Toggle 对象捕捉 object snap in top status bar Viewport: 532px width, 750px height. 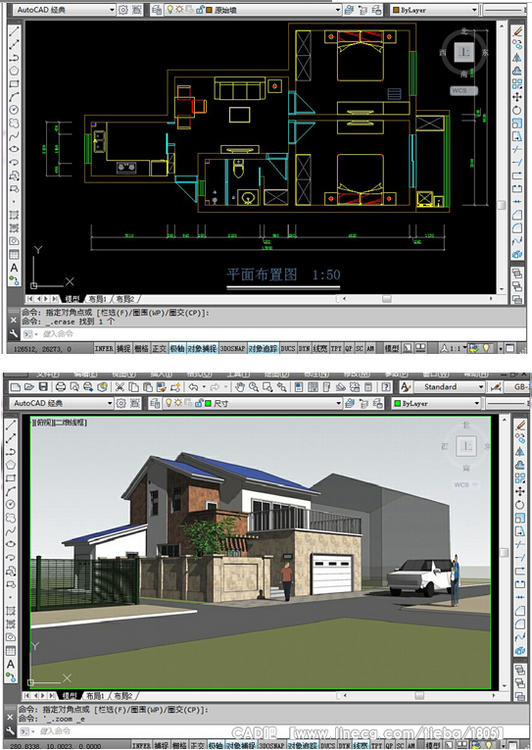click(x=201, y=349)
